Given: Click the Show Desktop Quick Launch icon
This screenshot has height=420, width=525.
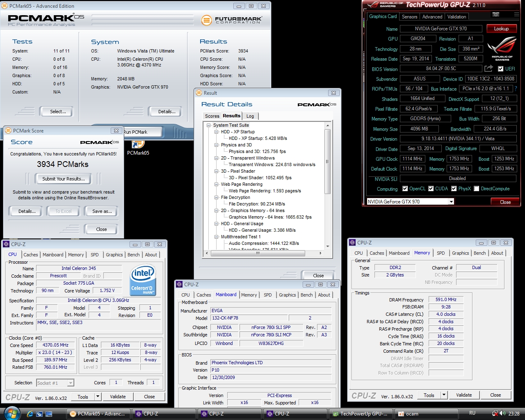Looking at the screenshot, I should tap(48, 414).
